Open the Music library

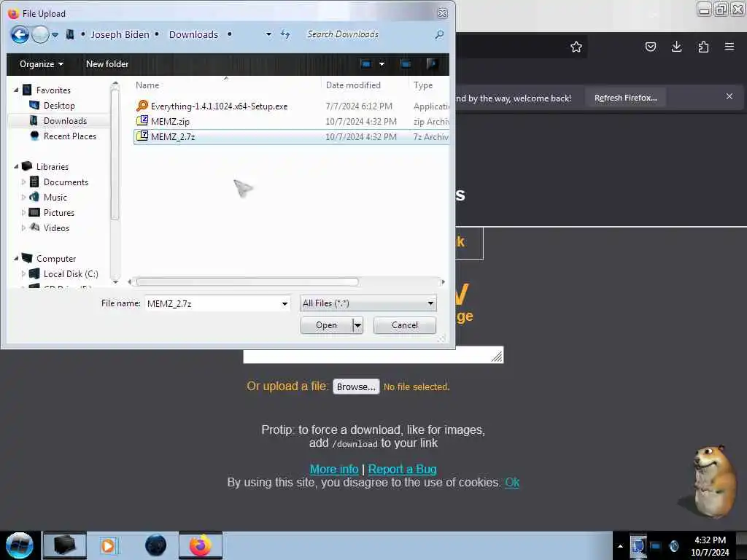coord(55,197)
